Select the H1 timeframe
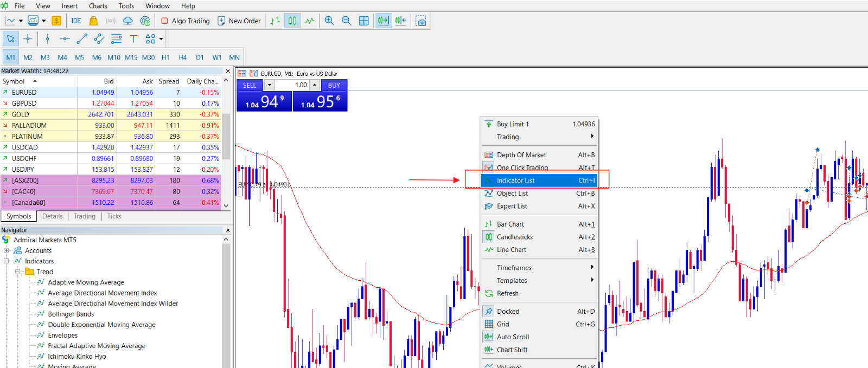This screenshot has height=368, width=868. (x=165, y=57)
